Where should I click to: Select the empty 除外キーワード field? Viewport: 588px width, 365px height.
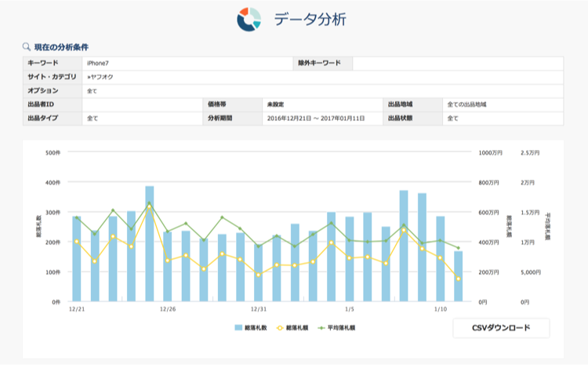coord(457,63)
